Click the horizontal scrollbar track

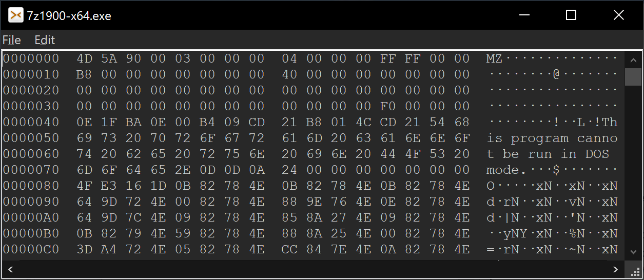313,269
